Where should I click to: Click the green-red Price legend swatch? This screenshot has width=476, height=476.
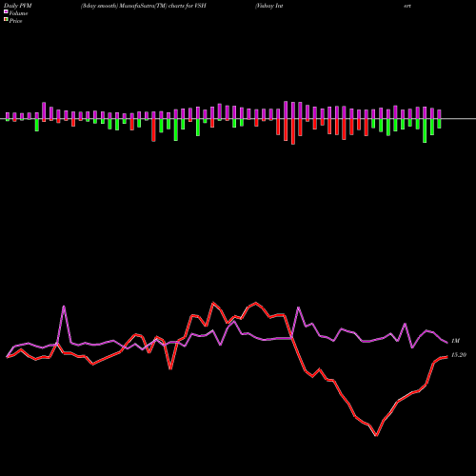(6, 20)
